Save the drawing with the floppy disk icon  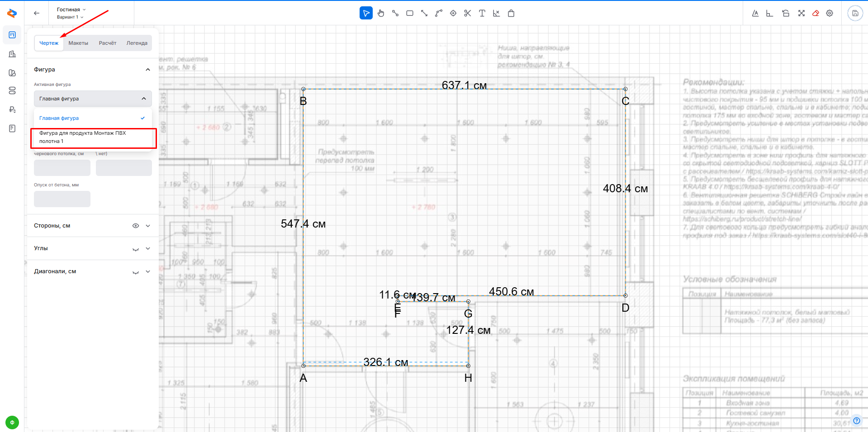855,13
